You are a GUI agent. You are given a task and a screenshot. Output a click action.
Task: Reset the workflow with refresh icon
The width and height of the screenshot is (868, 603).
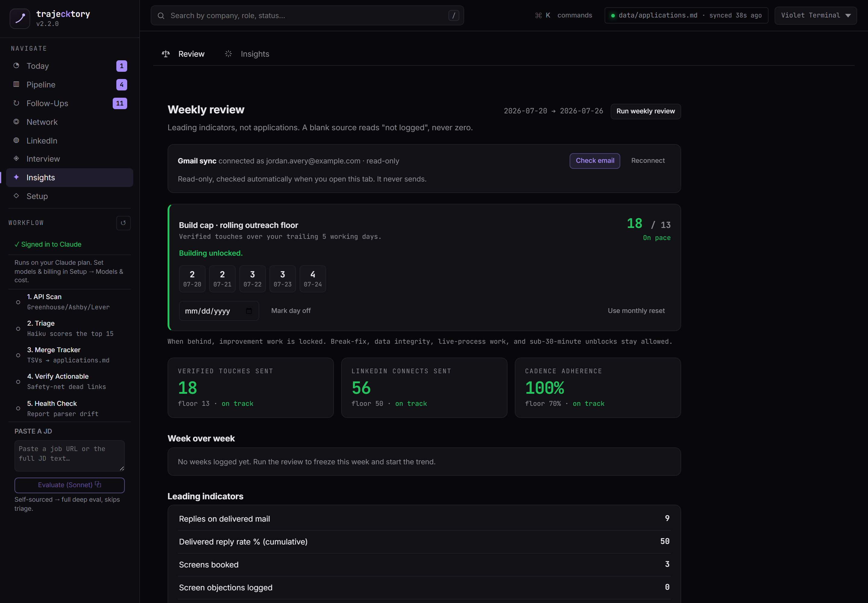pos(123,223)
